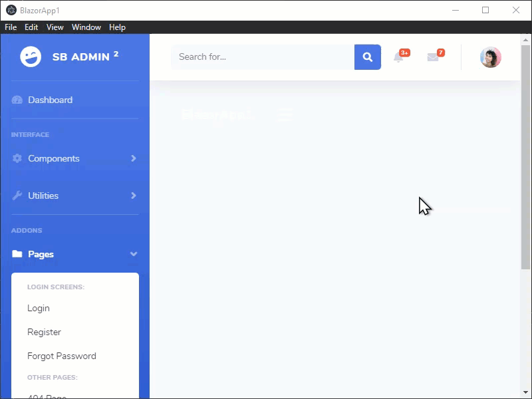Click the hamburger sidebar toggle icon
The image size is (532, 399).
(285, 114)
